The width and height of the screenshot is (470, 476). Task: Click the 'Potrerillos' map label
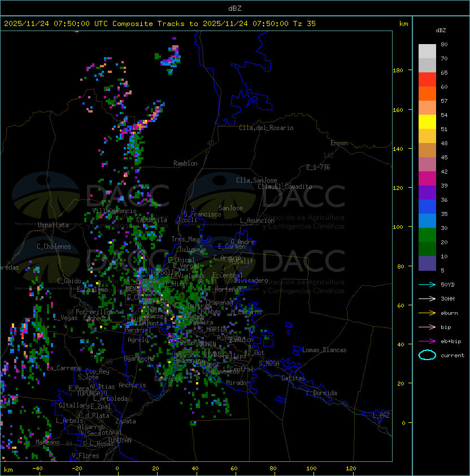coord(94,312)
